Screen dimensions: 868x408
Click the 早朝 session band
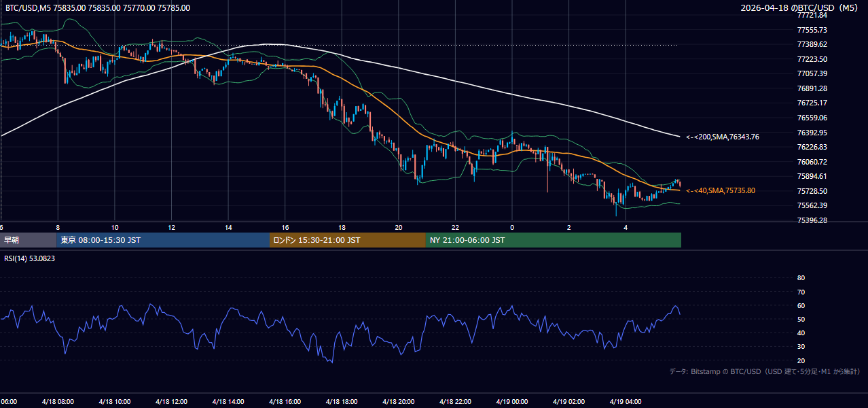point(29,240)
